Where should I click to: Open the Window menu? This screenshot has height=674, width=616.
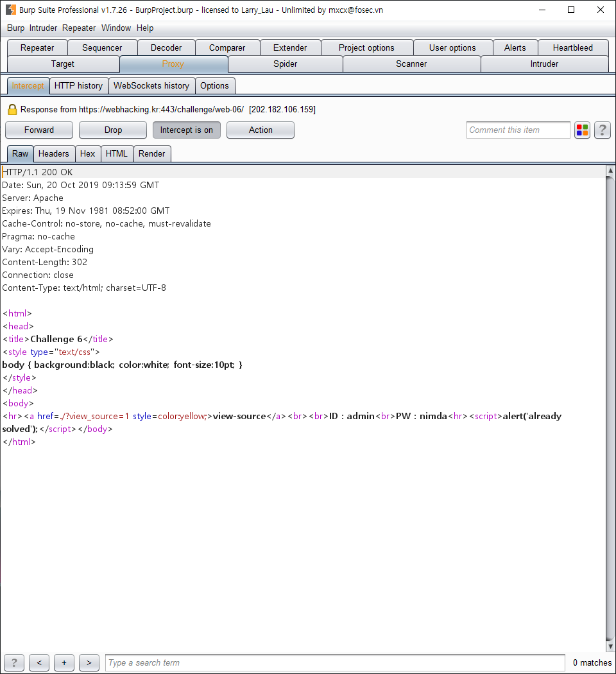[x=116, y=28]
